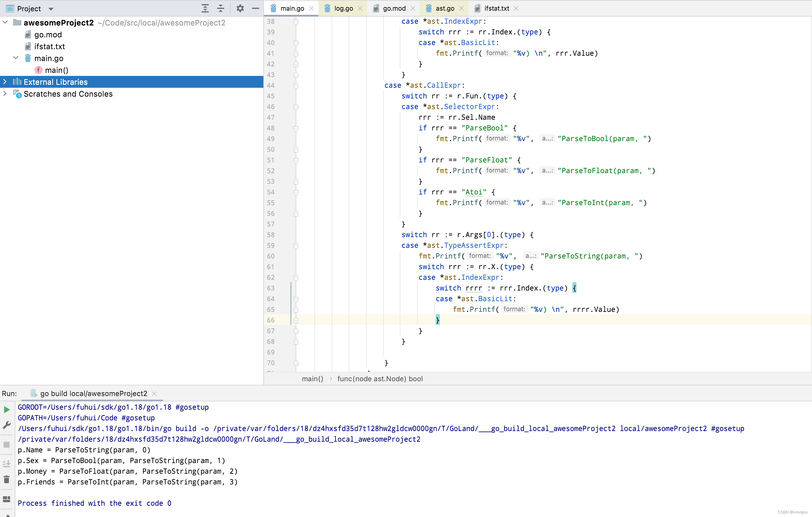Select go.mod in project tree
The height and width of the screenshot is (517, 812).
(x=48, y=34)
